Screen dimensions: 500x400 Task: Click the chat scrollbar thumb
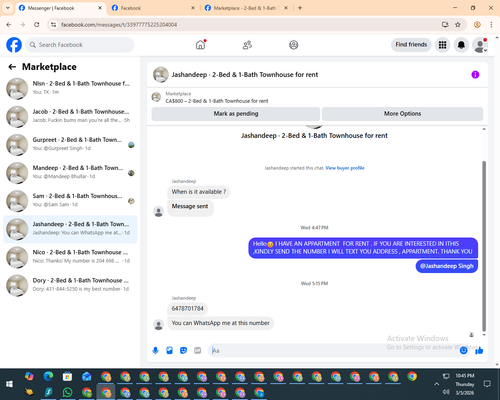pos(484,247)
